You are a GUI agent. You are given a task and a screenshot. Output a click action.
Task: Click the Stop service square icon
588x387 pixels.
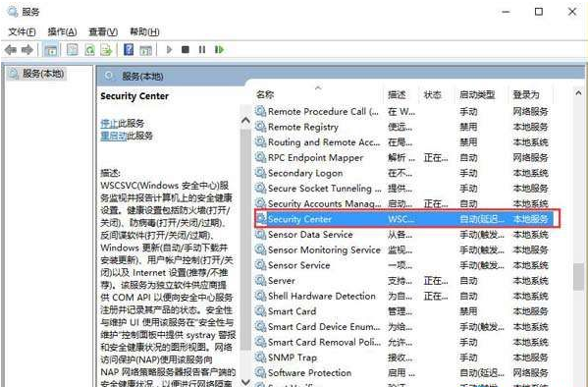click(x=186, y=49)
